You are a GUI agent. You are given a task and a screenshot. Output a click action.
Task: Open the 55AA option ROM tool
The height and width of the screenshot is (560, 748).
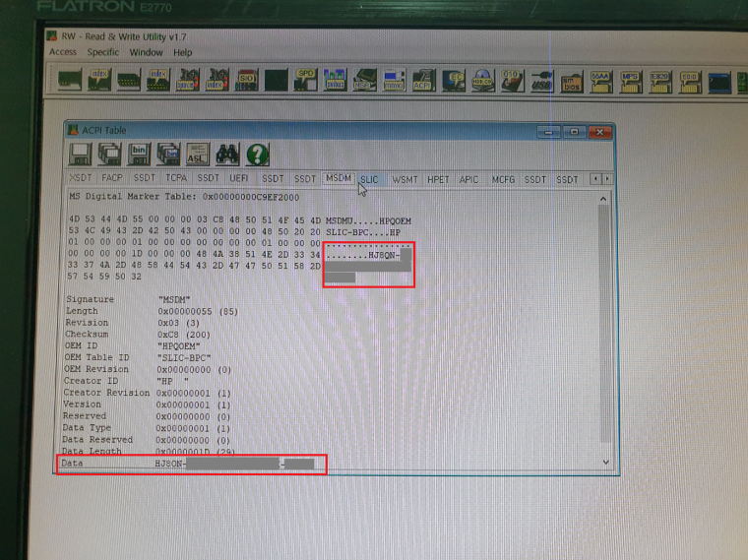[x=601, y=82]
